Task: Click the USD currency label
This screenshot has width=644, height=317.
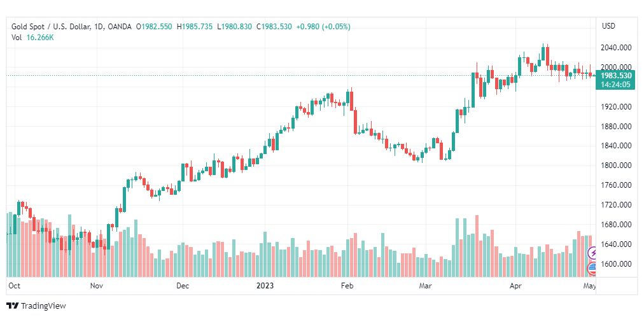Action: coord(608,26)
